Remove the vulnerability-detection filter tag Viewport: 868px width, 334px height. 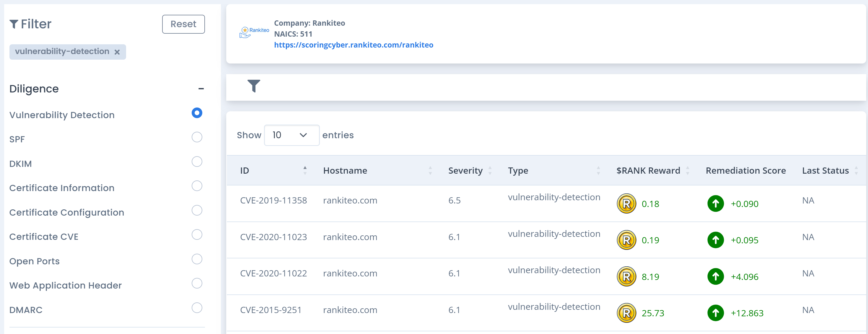tap(117, 52)
